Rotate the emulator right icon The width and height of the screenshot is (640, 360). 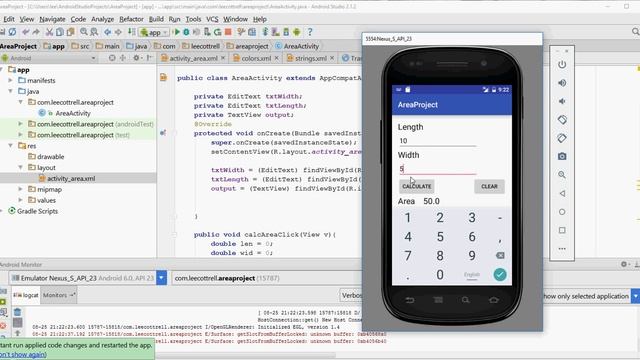pyautogui.click(x=562, y=138)
